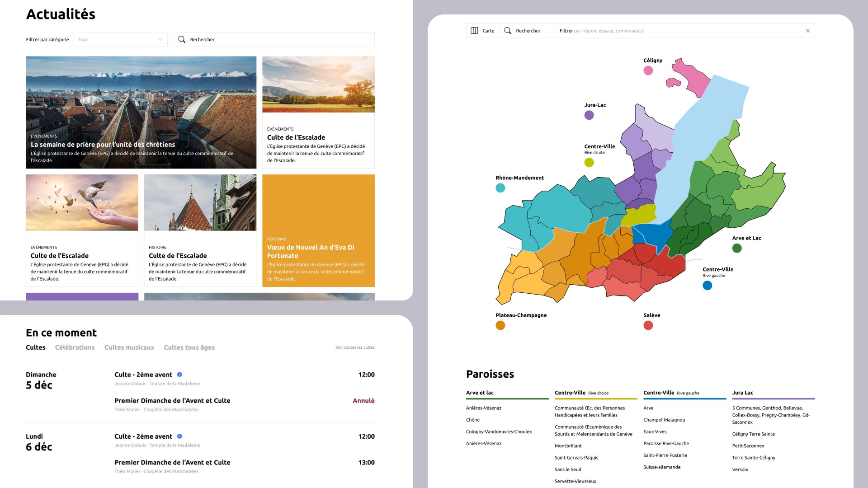Screen dimensions: 868x488
Task: Open the Cultes tous âges tab
Action: click(x=189, y=347)
